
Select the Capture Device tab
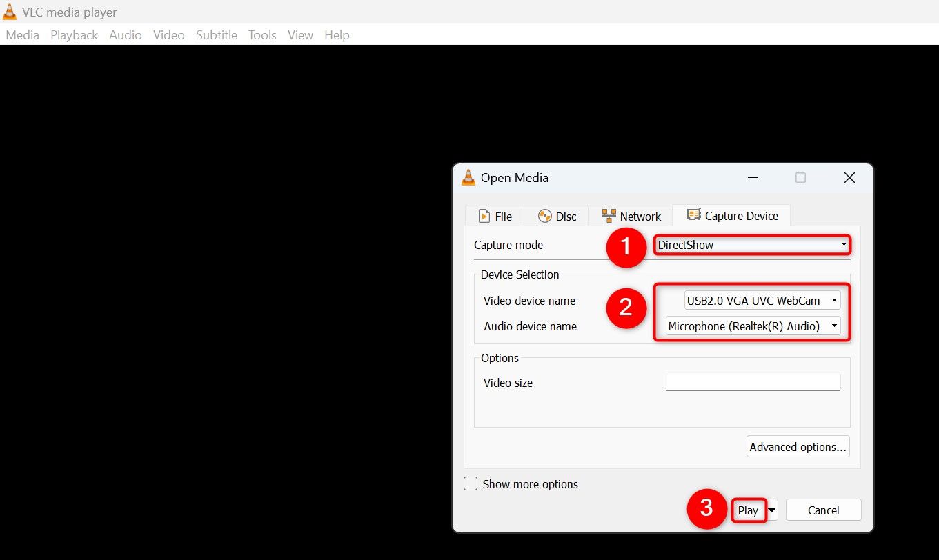(732, 215)
